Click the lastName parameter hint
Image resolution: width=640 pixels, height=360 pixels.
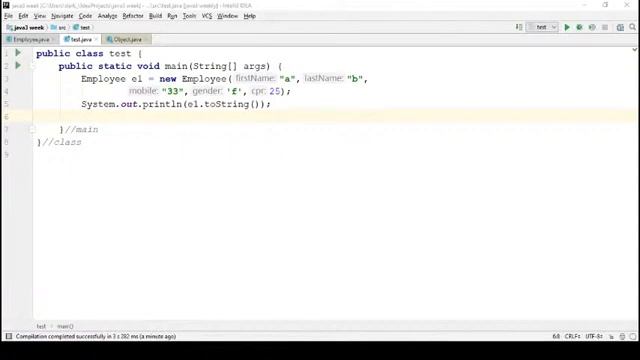tap(324, 78)
